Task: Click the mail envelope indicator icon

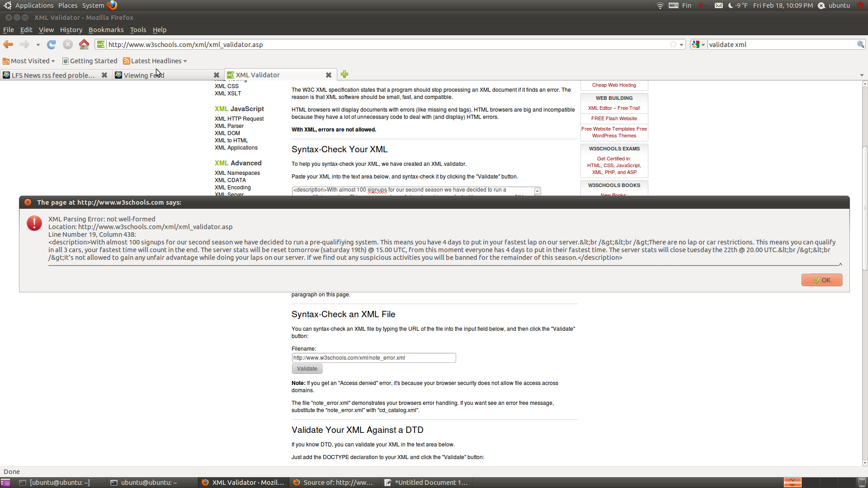Action: pyautogui.click(x=718, y=5)
